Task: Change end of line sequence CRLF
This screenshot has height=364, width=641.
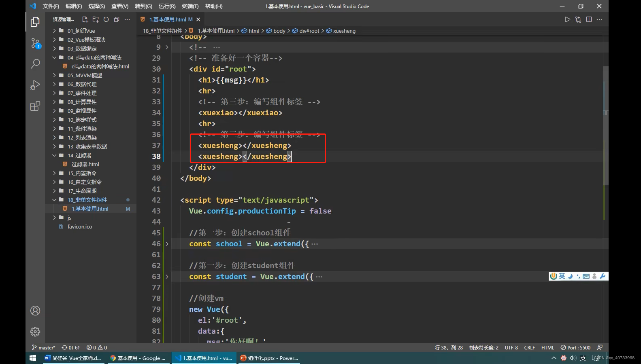Action: click(530, 347)
